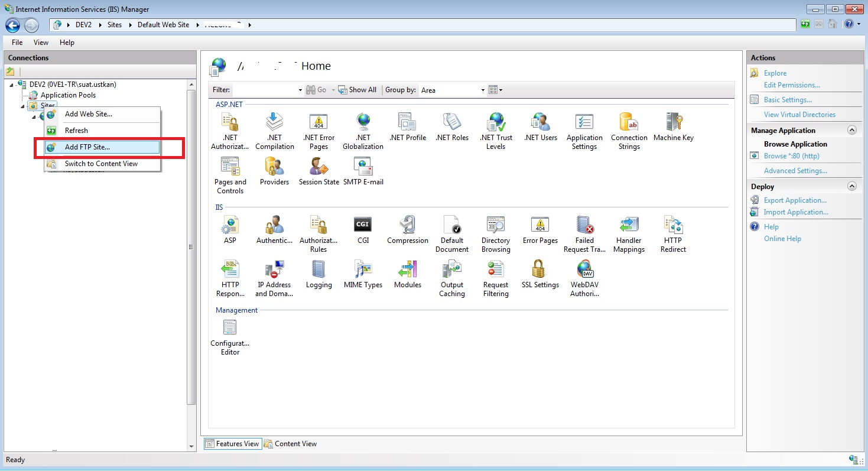Open the Providers feature
Viewport: 868px width, 471px height.
pos(274,171)
